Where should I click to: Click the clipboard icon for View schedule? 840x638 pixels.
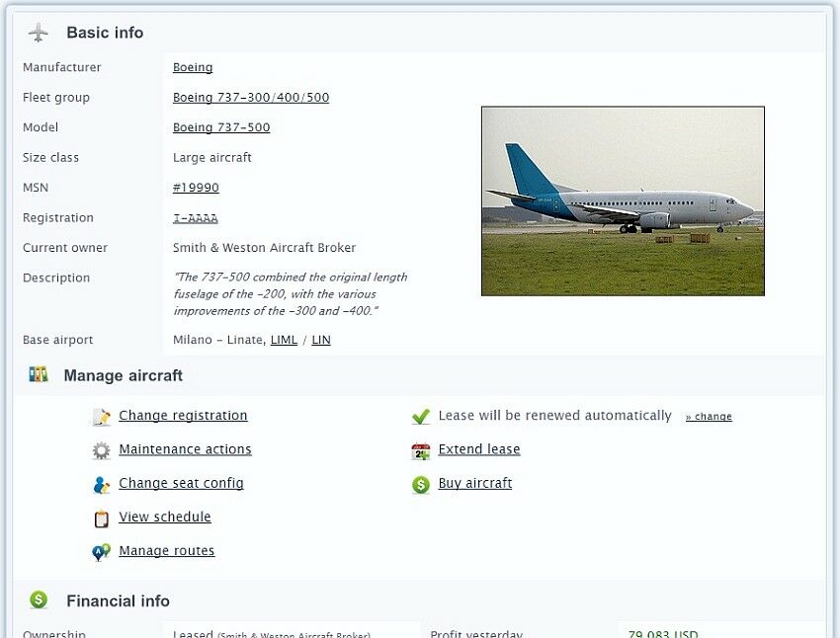click(101, 518)
